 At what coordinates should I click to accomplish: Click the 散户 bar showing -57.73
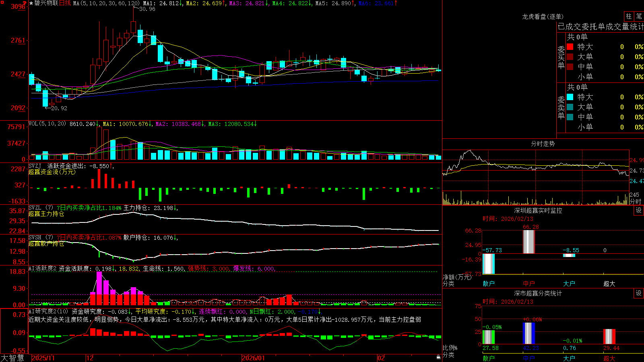click(x=489, y=264)
